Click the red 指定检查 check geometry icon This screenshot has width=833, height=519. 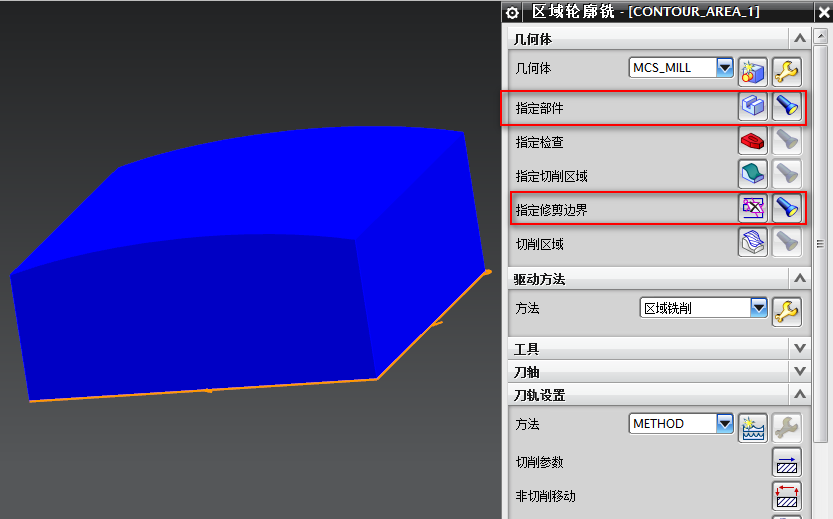tap(752, 141)
